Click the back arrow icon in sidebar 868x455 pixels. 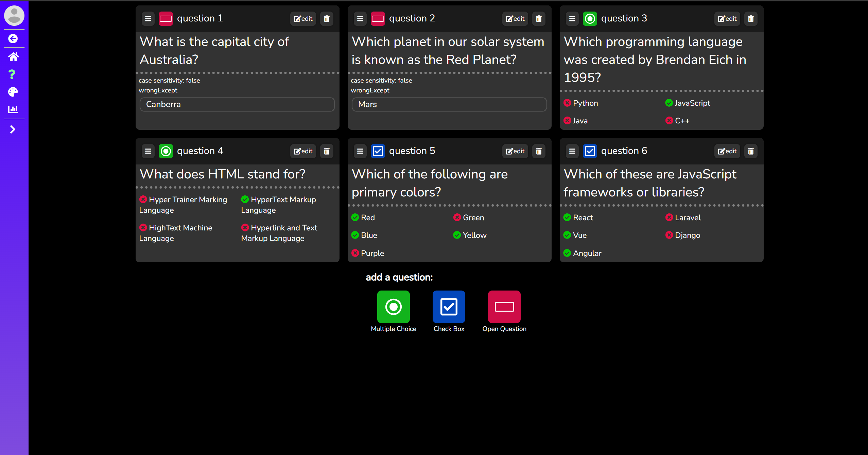coord(13,39)
